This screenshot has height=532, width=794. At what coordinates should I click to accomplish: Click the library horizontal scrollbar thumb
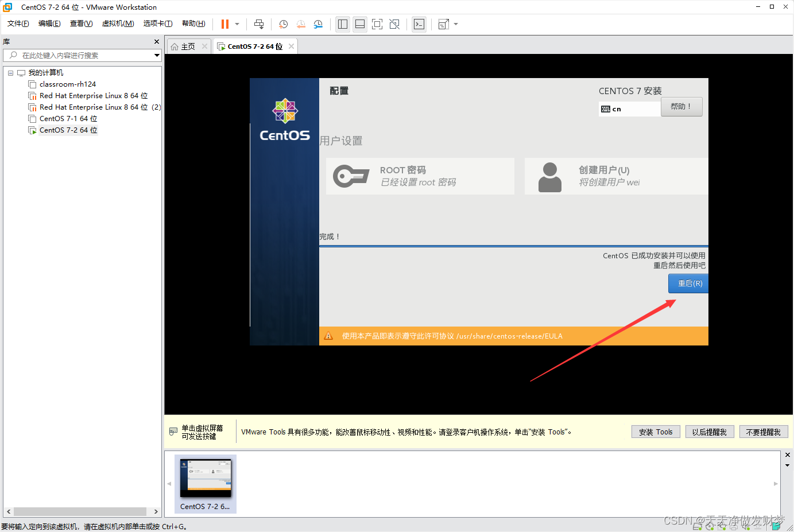[x=80, y=511]
